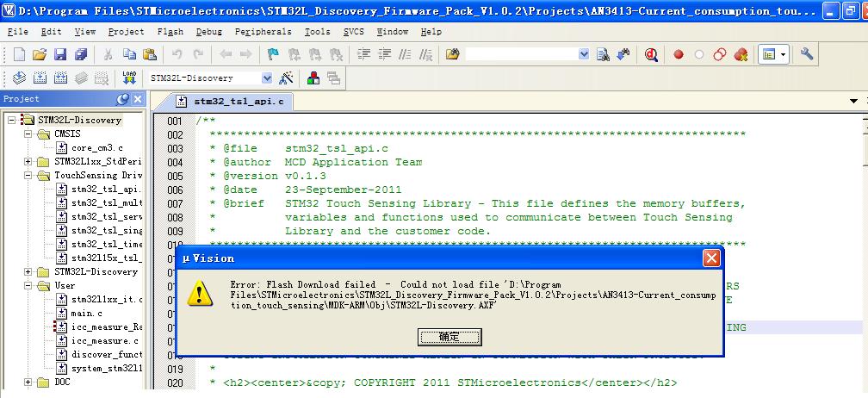The width and height of the screenshot is (868, 398).
Task: Collapse the User folder
Action: pos(28,286)
